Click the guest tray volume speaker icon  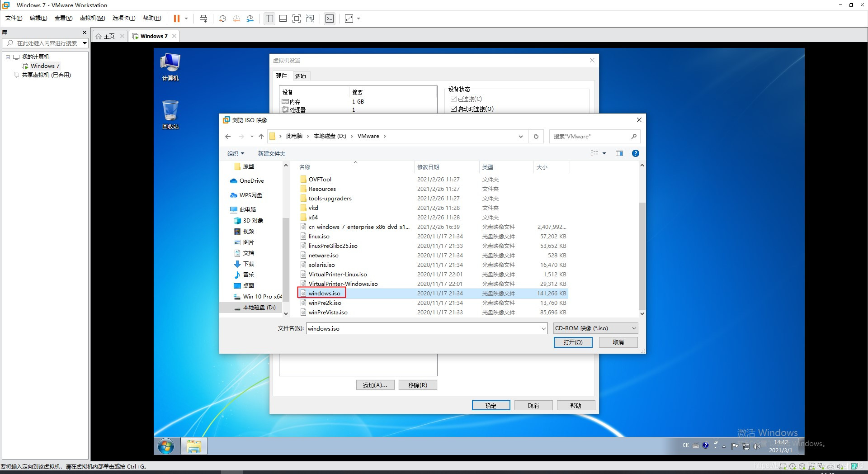(756, 446)
